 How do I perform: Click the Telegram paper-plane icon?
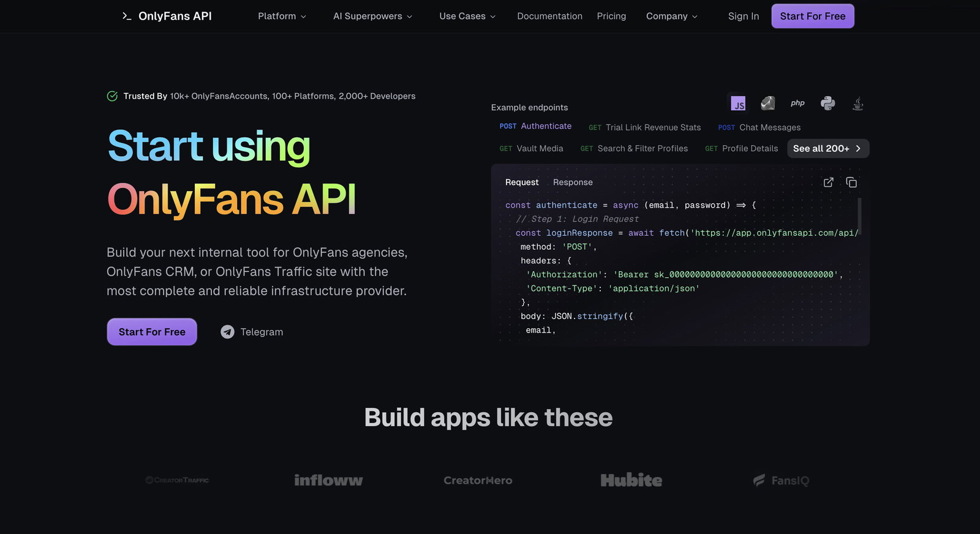pos(227,332)
